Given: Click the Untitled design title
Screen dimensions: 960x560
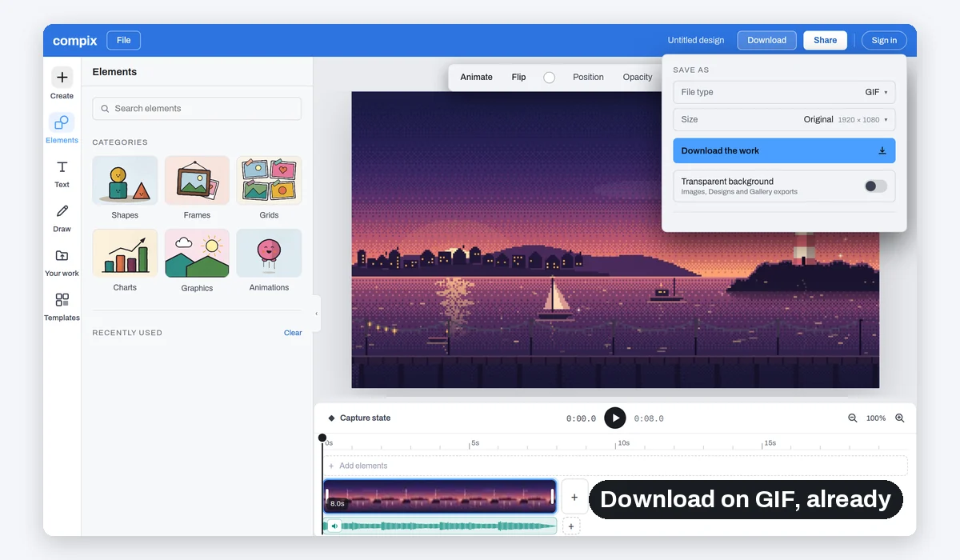Looking at the screenshot, I should (696, 40).
